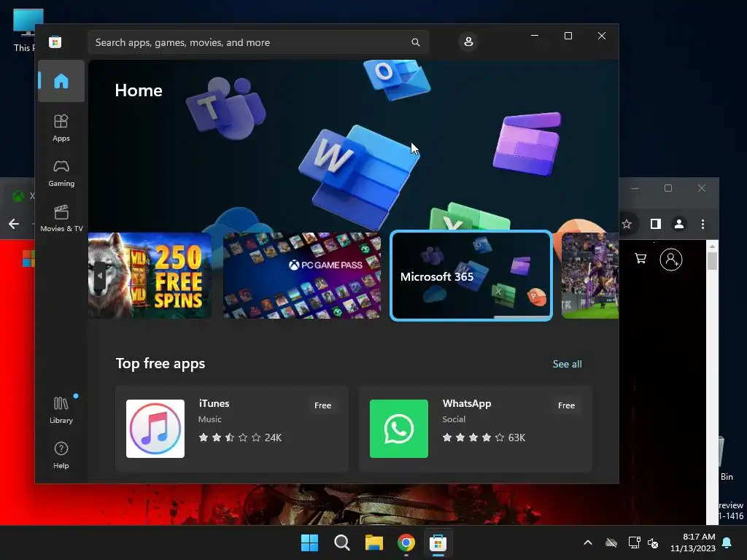Image resolution: width=747 pixels, height=560 pixels.
Task: Click the WhatsApp star rating 63K
Action: point(484,437)
